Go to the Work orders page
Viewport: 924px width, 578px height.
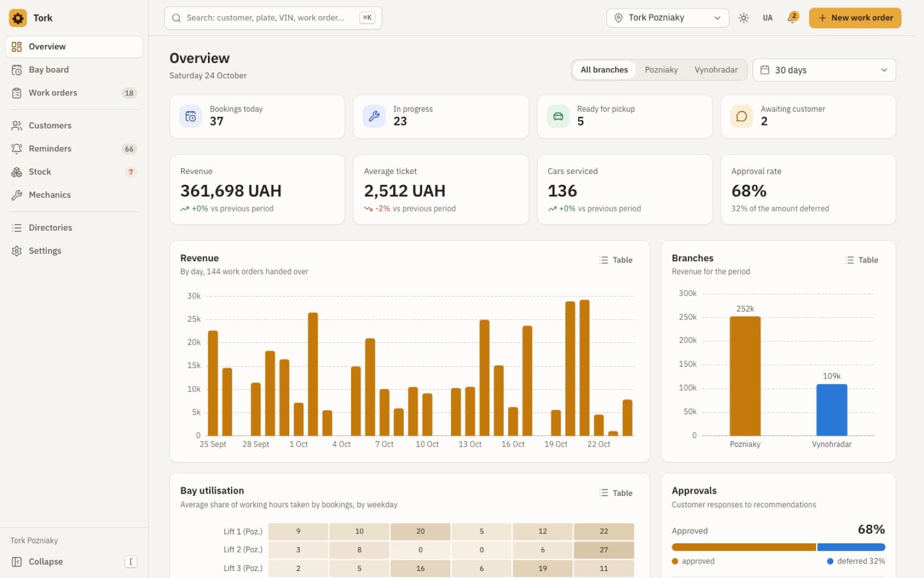pyautogui.click(x=74, y=93)
